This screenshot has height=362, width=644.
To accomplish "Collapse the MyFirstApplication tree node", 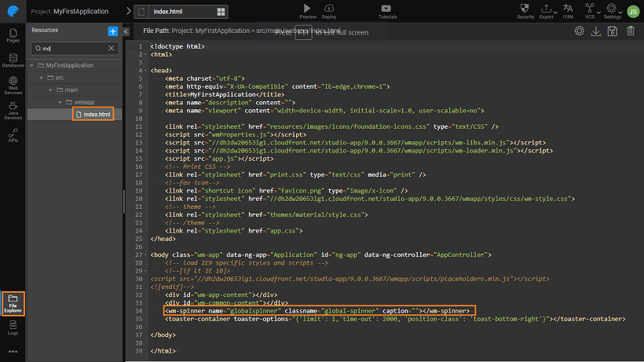I will 33,65.
